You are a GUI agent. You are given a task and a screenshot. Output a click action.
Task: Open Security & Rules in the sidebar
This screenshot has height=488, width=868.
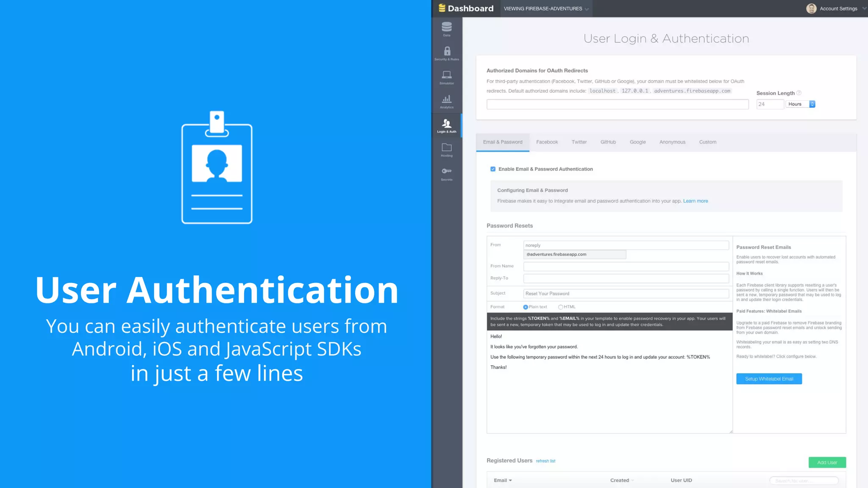pos(447,53)
